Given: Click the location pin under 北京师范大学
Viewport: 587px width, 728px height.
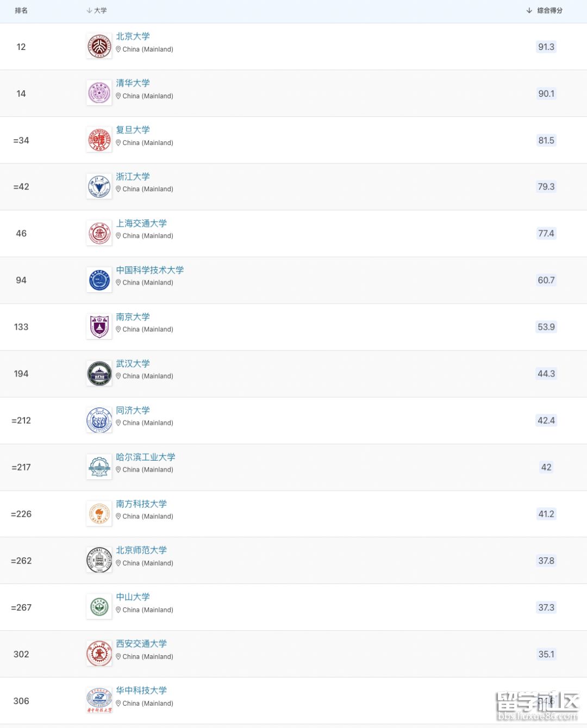Looking at the screenshot, I should tap(118, 563).
